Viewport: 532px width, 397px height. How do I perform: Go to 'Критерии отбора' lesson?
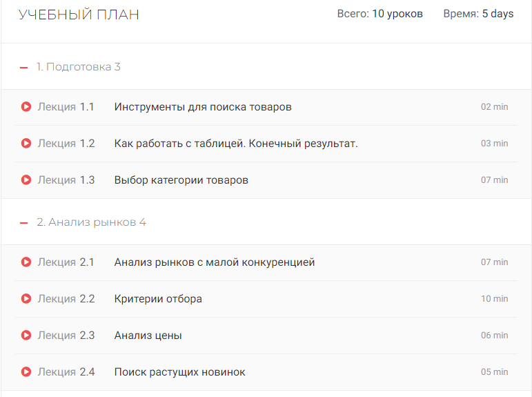158,299
